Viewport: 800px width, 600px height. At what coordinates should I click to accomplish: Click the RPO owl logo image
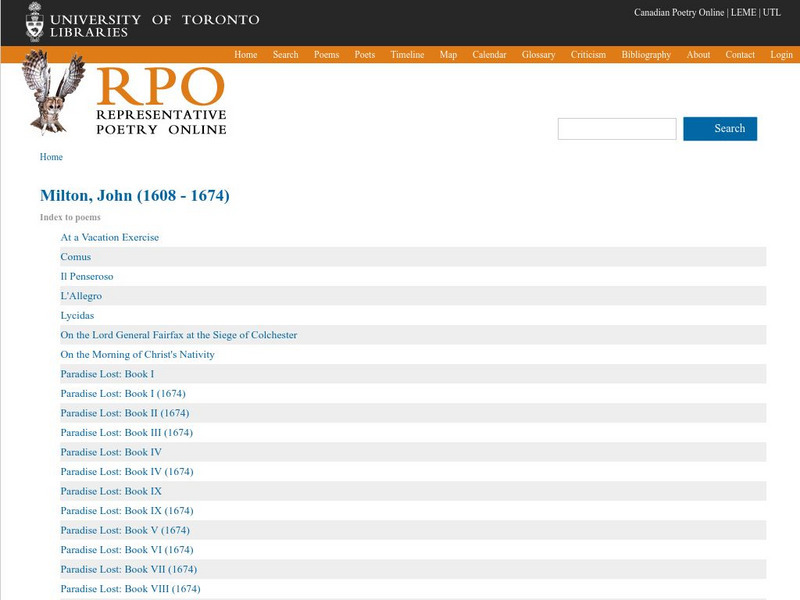click(53, 92)
